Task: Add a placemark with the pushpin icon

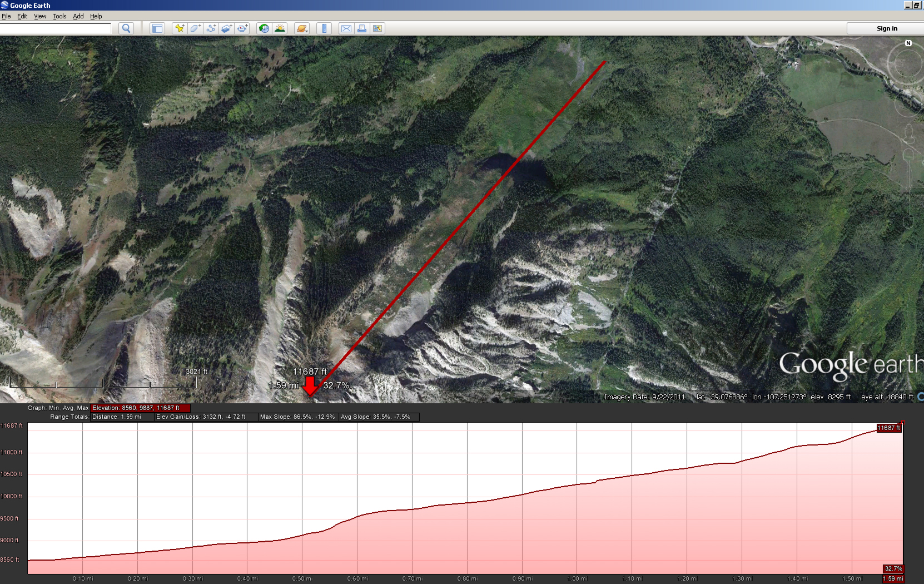Action: click(x=180, y=28)
